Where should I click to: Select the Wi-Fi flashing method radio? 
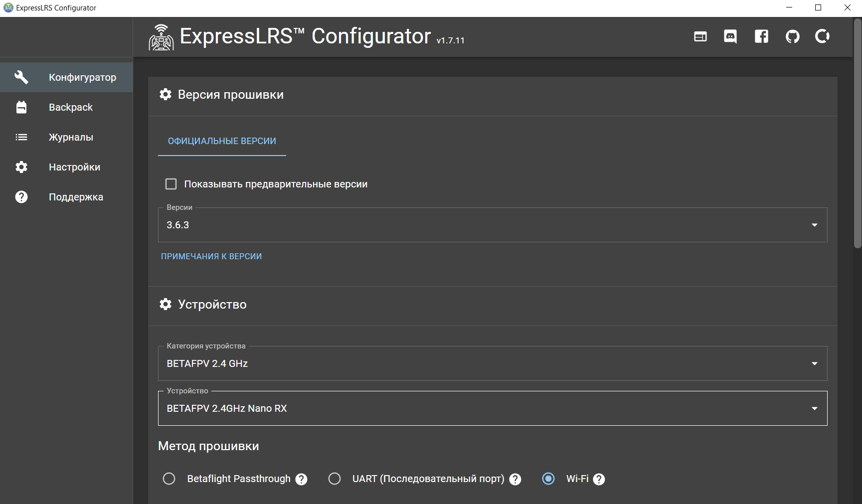point(548,479)
